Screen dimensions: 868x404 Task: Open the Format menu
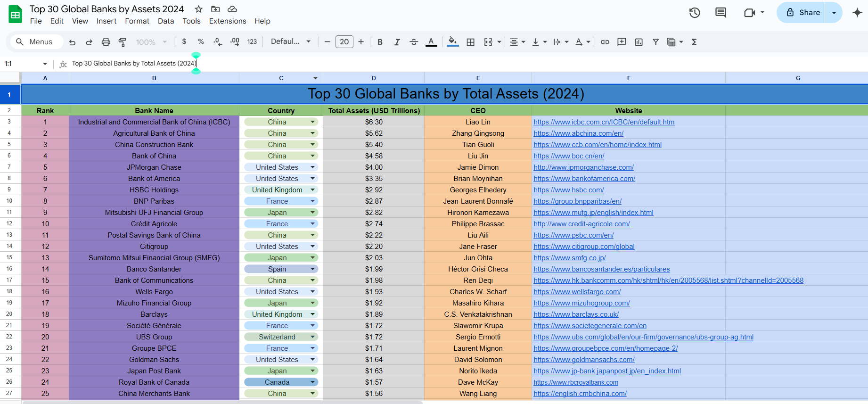point(137,21)
